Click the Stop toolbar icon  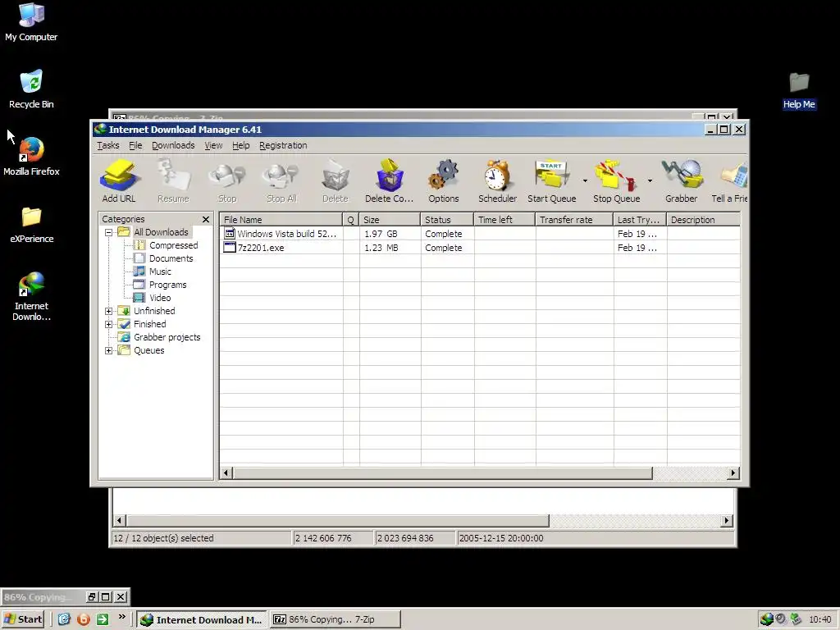pos(227,180)
